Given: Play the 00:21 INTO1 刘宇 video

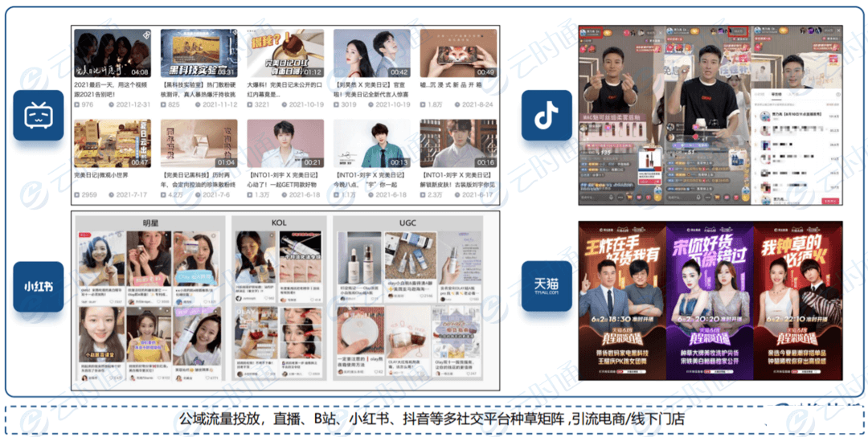Looking at the screenshot, I should (x=285, y=144).
